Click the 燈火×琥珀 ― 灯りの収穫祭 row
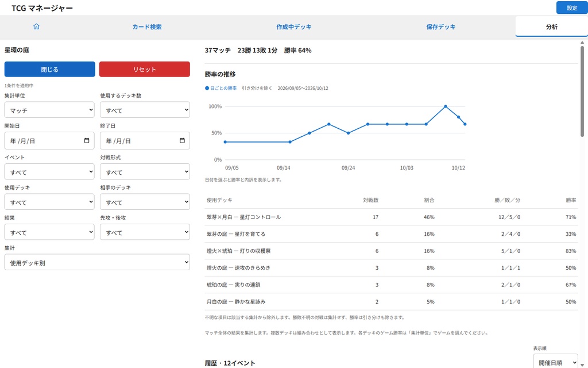Image resolution: width=588 pixels, height=368 pixels. [x=391, y=251]
